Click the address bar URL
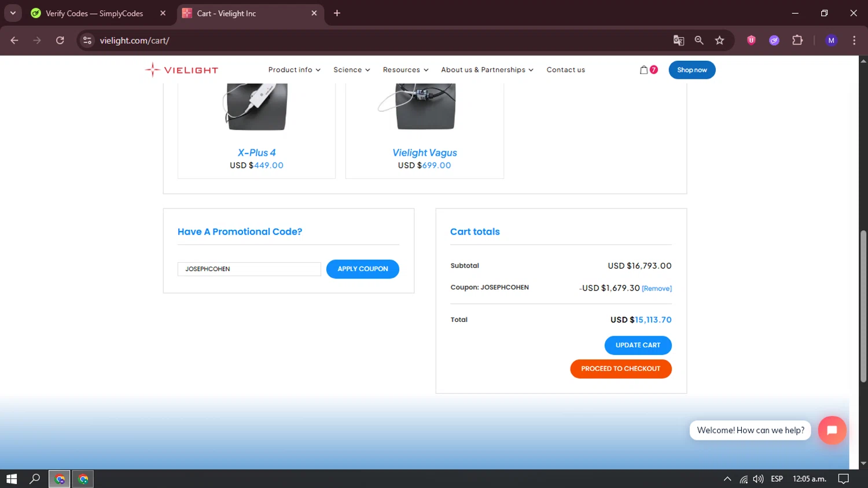 tap(134, 41)
